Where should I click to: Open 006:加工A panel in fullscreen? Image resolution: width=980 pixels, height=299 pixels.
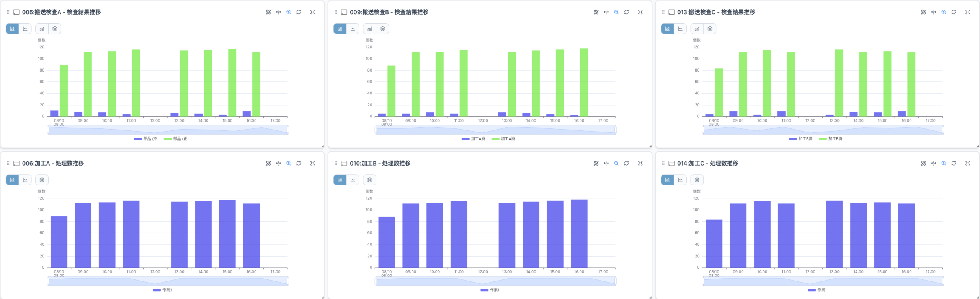[x=313, y=163]
